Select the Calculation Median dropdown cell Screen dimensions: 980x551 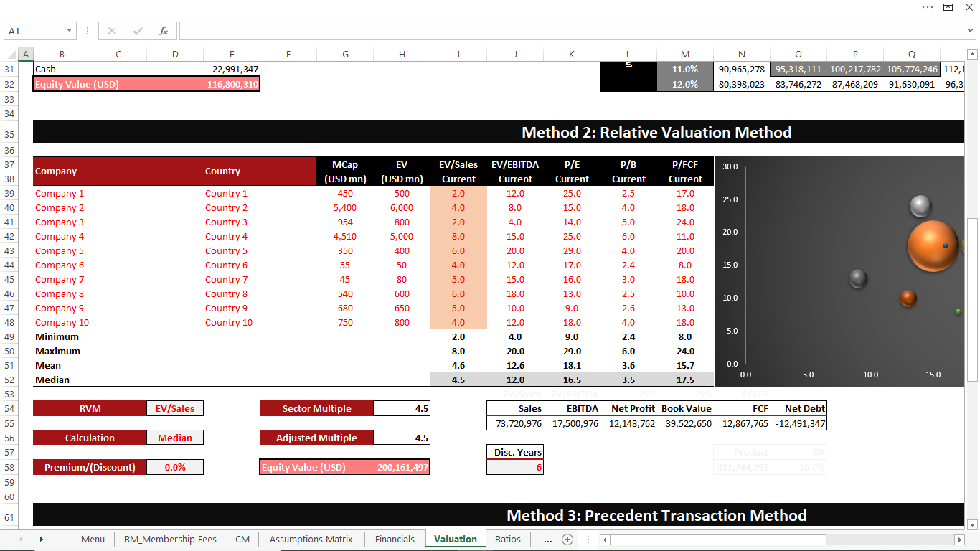tap(175, 438)
